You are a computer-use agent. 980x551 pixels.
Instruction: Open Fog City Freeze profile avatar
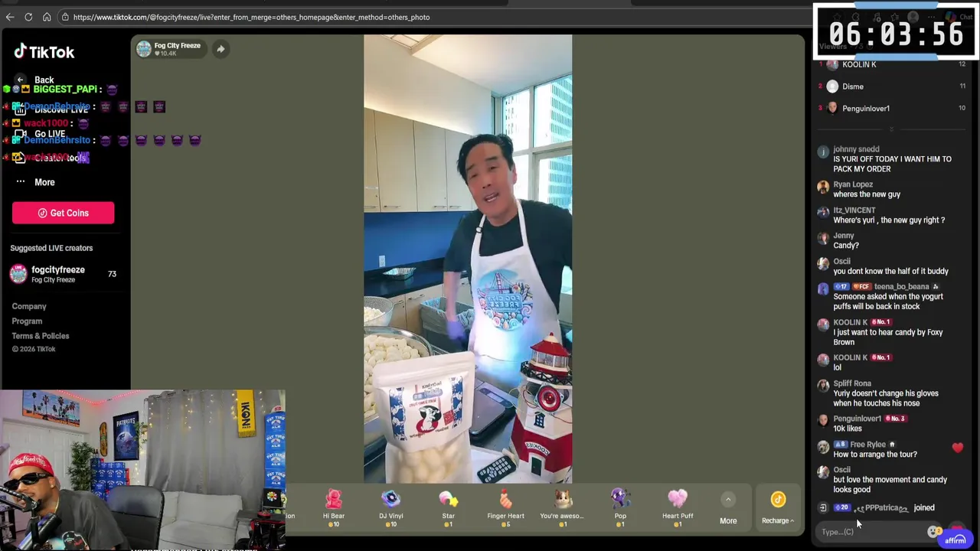(x=144, y=49)
